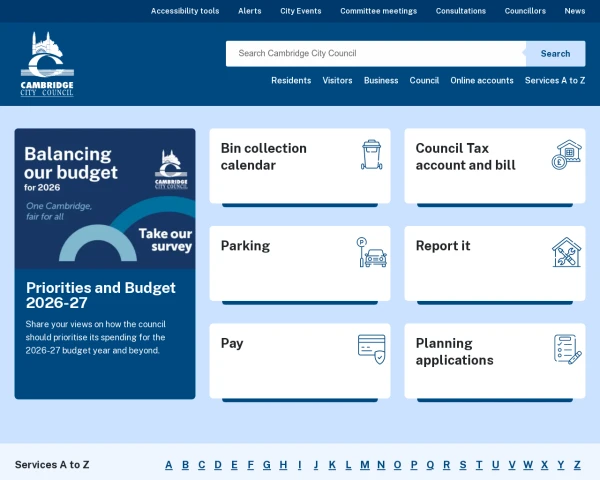Open the Residents menu item

pyautogui.click(x=291, y=81)
